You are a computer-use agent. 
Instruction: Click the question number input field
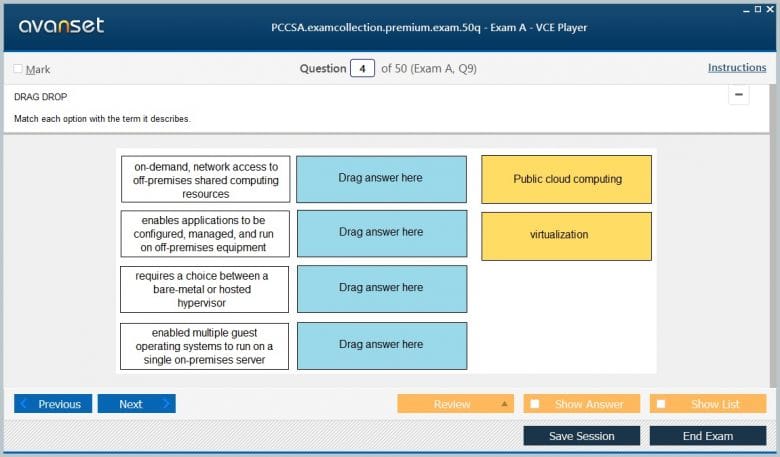click(362, 69)
